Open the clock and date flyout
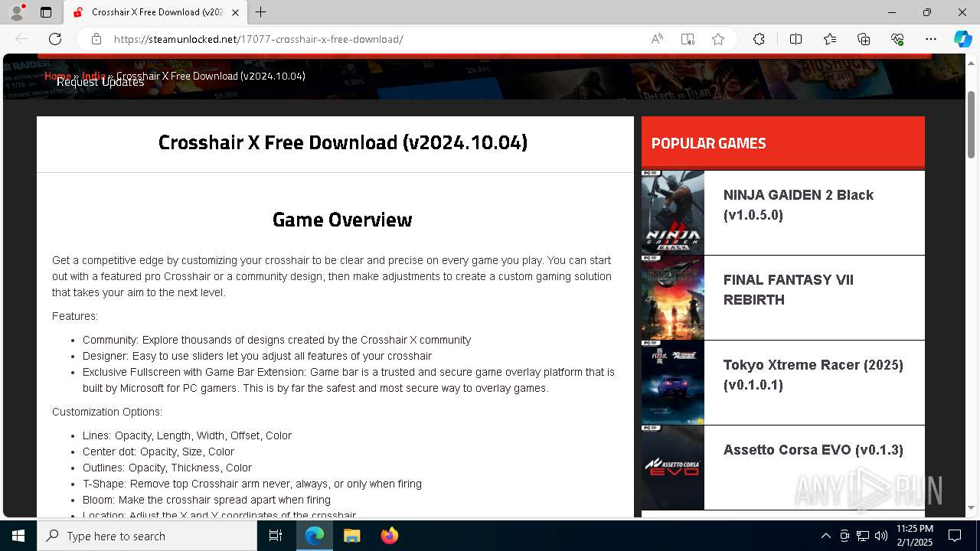980x551 pixels. pyautogui.click(x=914, y=536)
